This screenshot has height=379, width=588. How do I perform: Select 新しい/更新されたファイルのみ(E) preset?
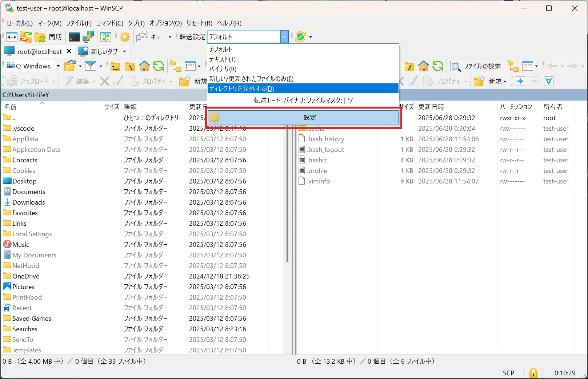pos(303,79)
